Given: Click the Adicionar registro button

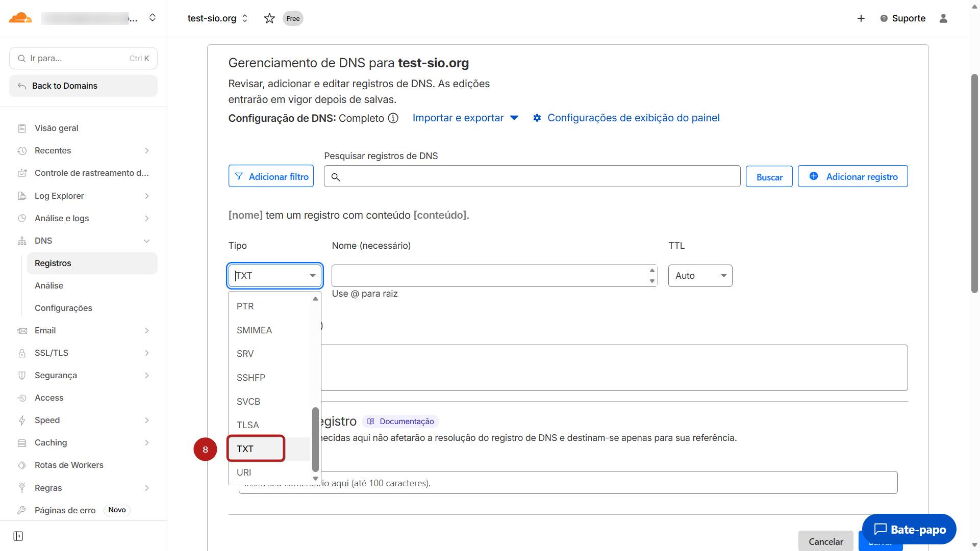Looking at the screenshot, I should [852, 176].
